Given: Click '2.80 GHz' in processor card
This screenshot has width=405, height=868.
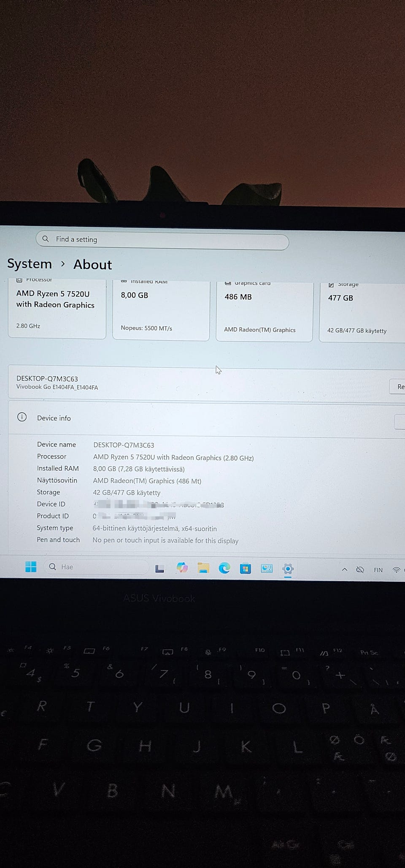Looking at the screenshot, I should point(28,326).
